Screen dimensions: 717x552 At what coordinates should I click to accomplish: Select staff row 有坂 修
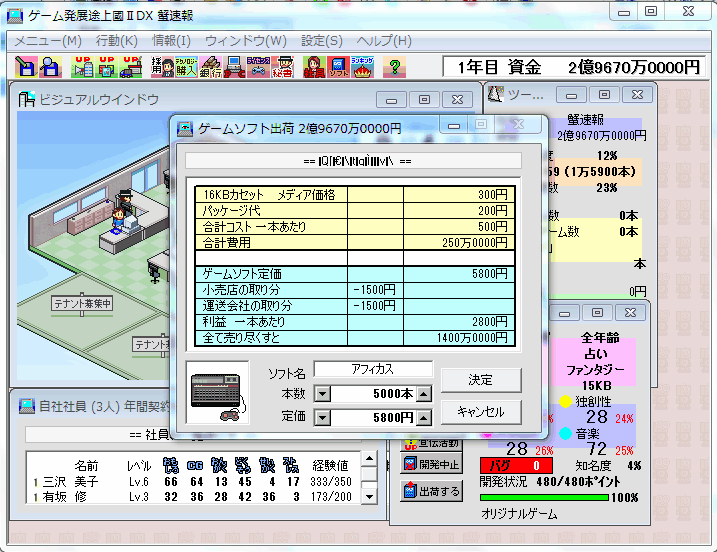194,496
